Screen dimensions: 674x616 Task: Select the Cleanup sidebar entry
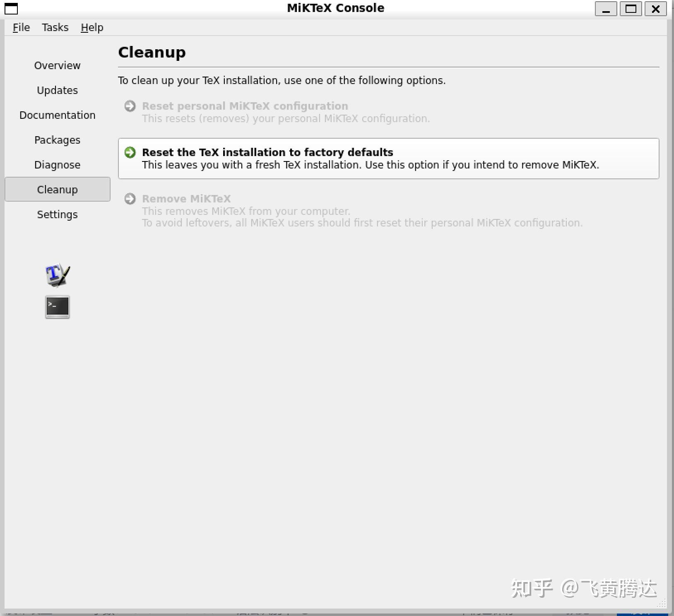tap(58, 190)
